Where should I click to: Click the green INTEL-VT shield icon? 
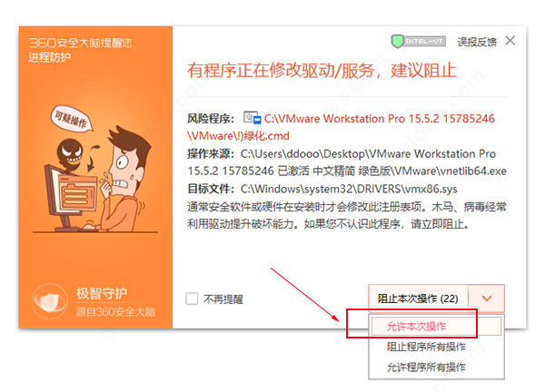[x=397, y=42]
